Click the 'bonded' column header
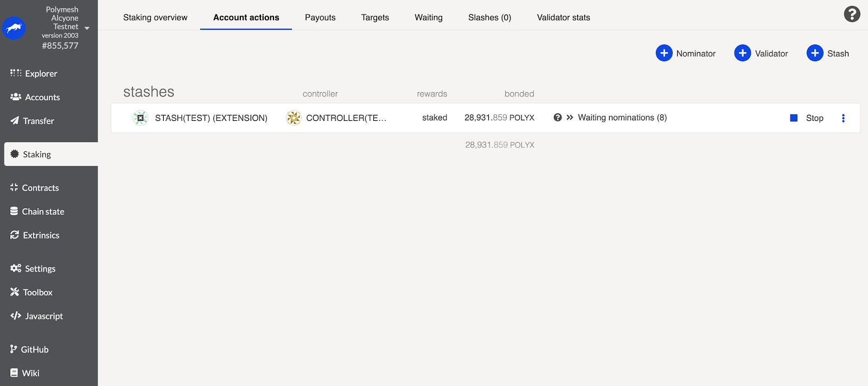Screen dimensions: 868x386 (x=519, y=94)
